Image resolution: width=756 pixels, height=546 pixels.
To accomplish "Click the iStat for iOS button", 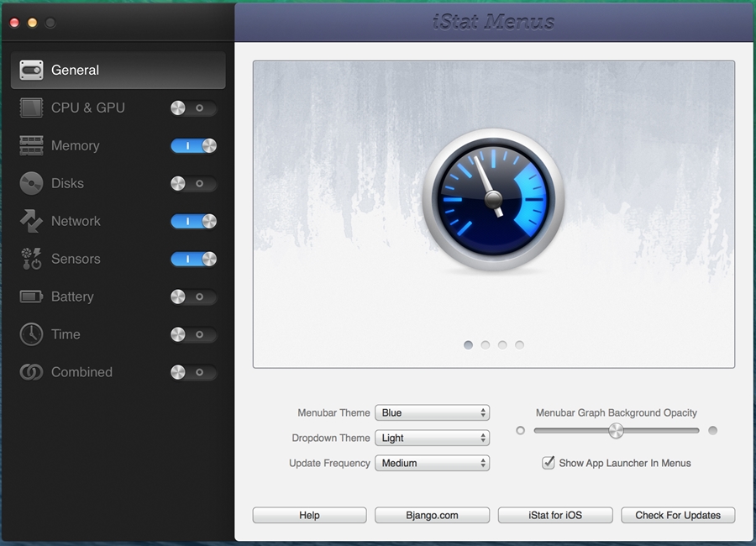I will tap(555, 515).
